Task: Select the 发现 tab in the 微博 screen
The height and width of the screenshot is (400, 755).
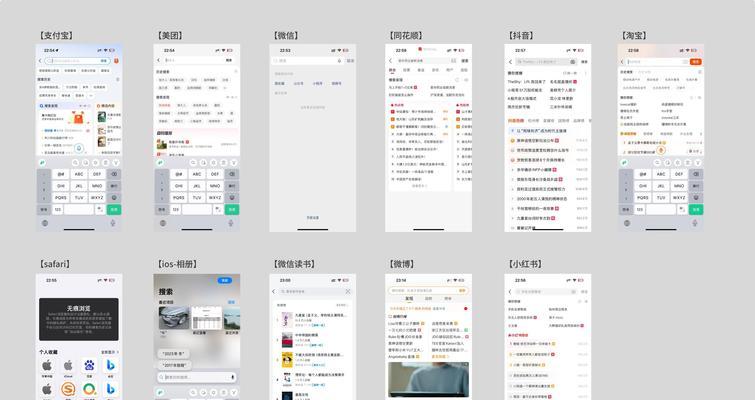Action: (x=409, y=299)
